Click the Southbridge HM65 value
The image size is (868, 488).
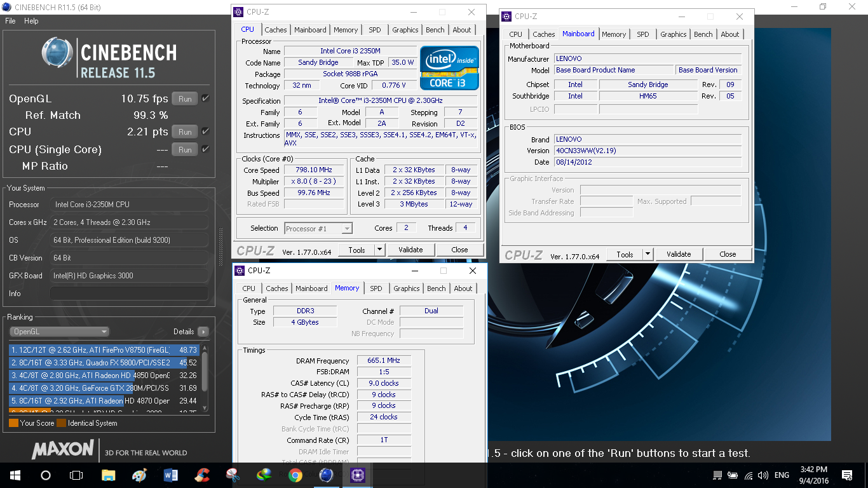[x=648, y=96]
